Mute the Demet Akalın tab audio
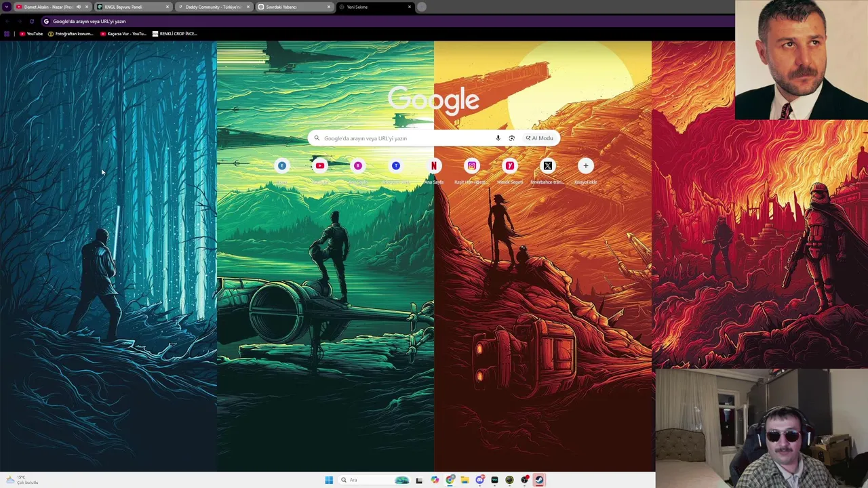The height and width of the screenshot is (488, 868). coord(79,7)
